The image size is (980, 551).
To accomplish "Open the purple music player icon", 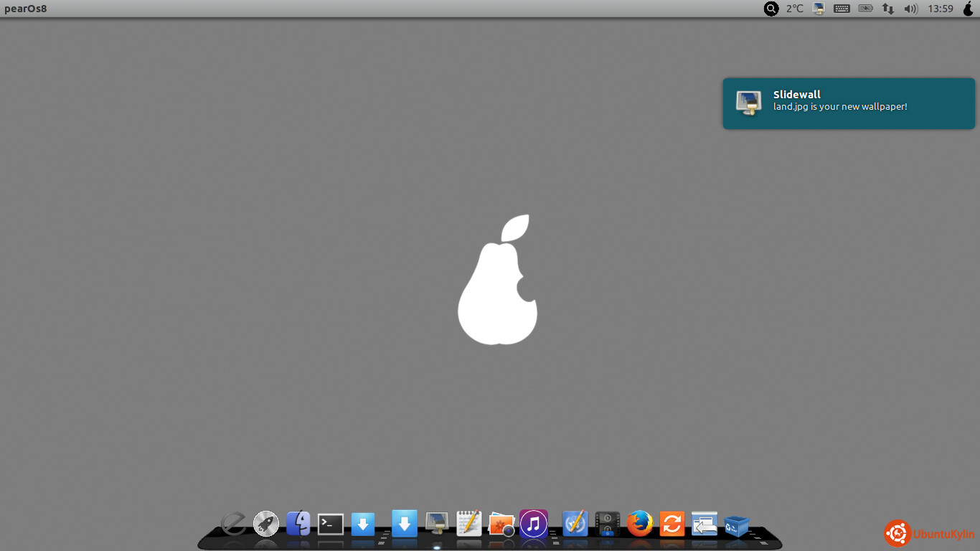I will [x=533, y=524].
